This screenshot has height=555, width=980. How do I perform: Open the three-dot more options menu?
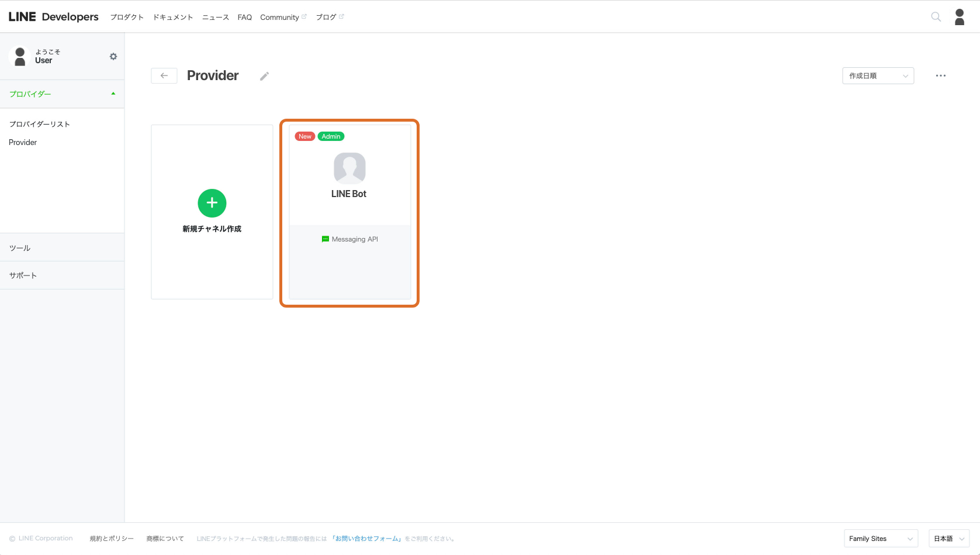click(x=940, y=76)
